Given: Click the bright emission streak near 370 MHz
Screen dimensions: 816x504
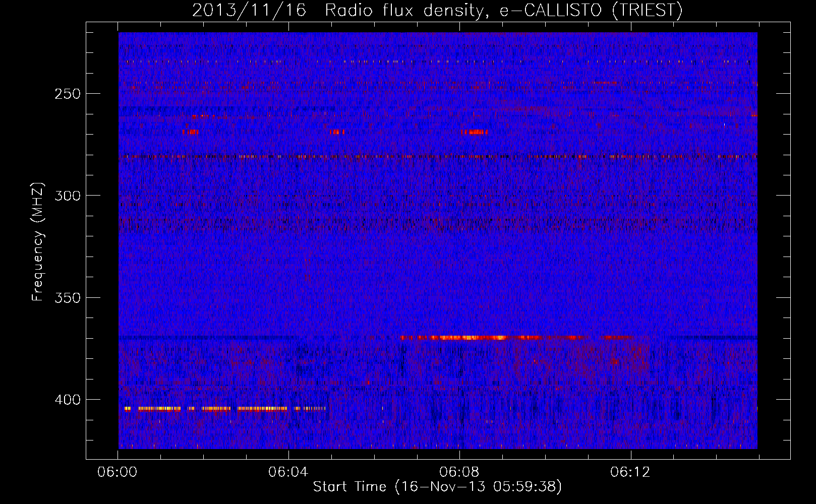Looking at the screenshot, I should (517, 337).
